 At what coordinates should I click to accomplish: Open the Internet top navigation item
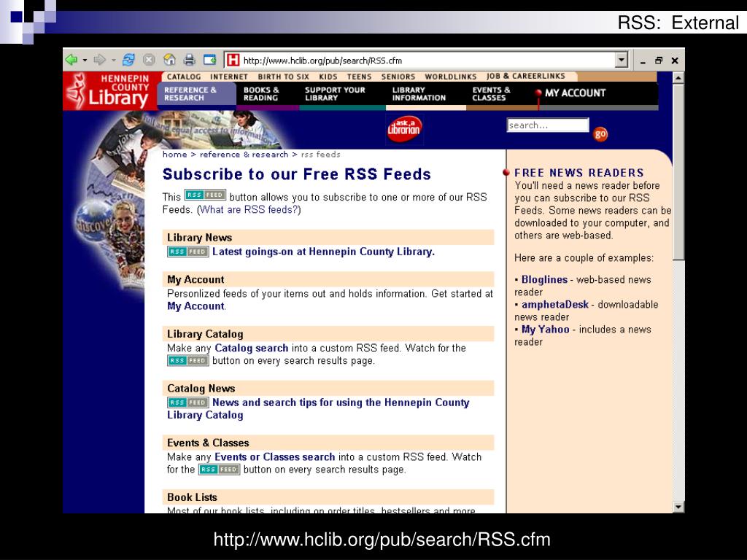pyautogui.click(x=229, y=77)
